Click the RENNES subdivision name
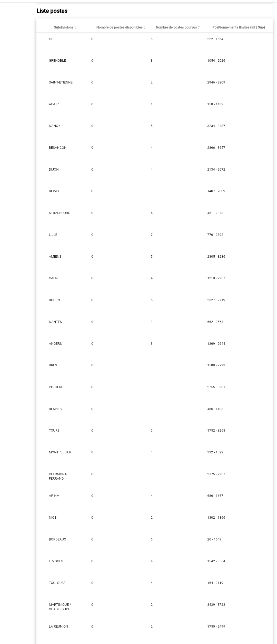Viewport: 277px width, 644px height. [55, 409]
